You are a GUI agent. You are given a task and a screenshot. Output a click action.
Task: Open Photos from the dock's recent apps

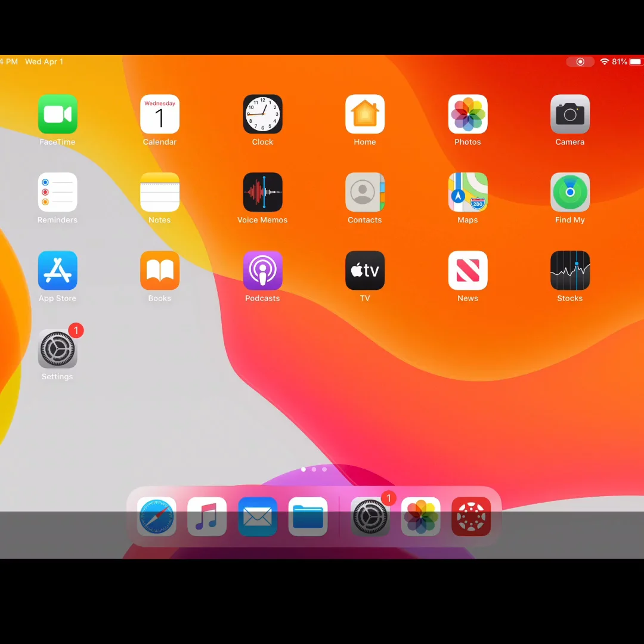click(420, 516)
